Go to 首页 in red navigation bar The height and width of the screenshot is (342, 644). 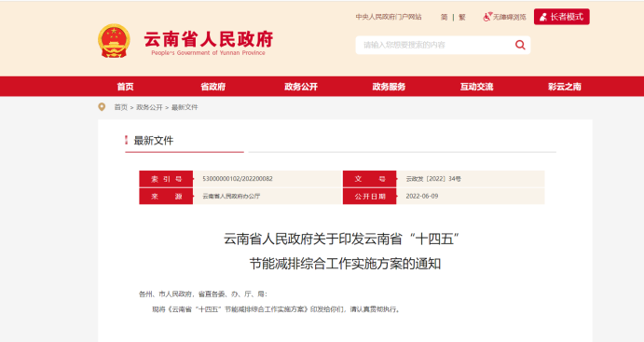coord(125,87)
